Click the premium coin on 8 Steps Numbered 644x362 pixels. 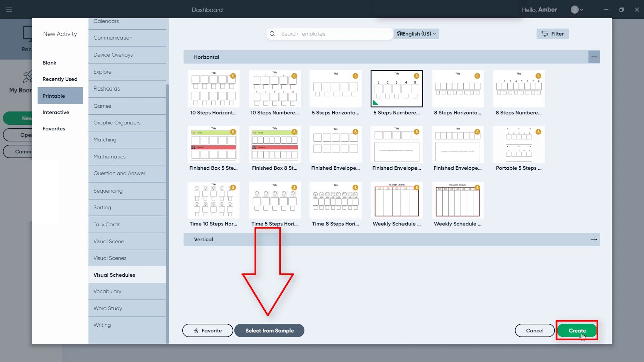(538, 76)
